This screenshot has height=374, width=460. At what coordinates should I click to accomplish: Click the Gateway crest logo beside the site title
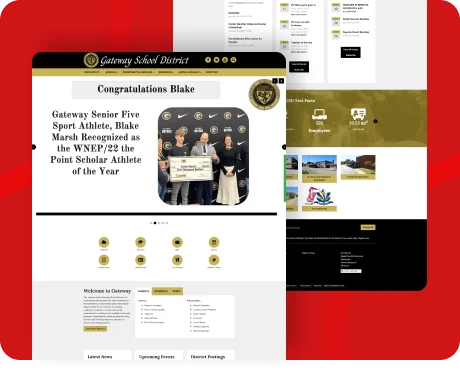91,60
